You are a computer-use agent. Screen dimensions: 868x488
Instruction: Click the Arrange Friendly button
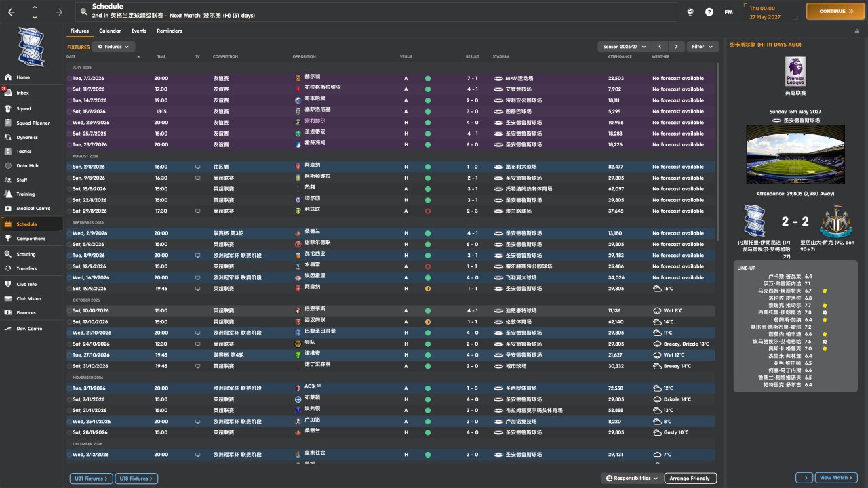coord(690,479)
